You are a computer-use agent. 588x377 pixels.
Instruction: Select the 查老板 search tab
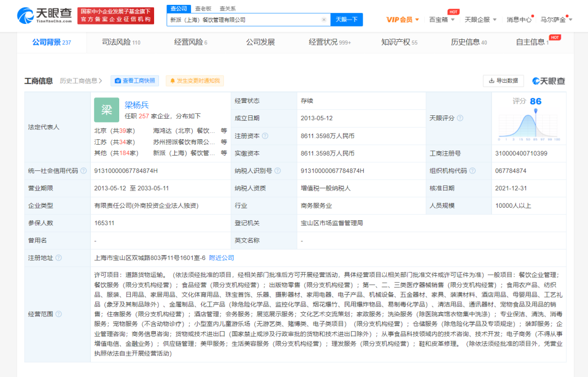click(203, 9)
